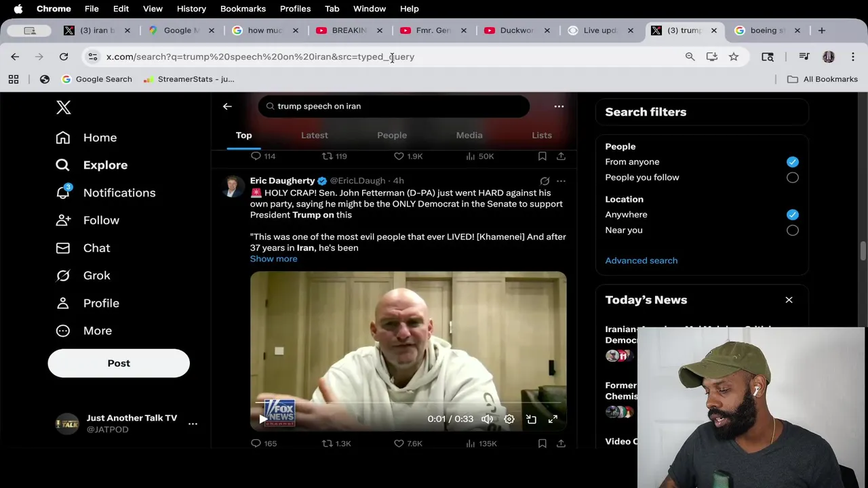Image resolution: width=868 pixels, height=488 pixels.
Task: Switch to the Latest tab
Action: tap(314, 135)
